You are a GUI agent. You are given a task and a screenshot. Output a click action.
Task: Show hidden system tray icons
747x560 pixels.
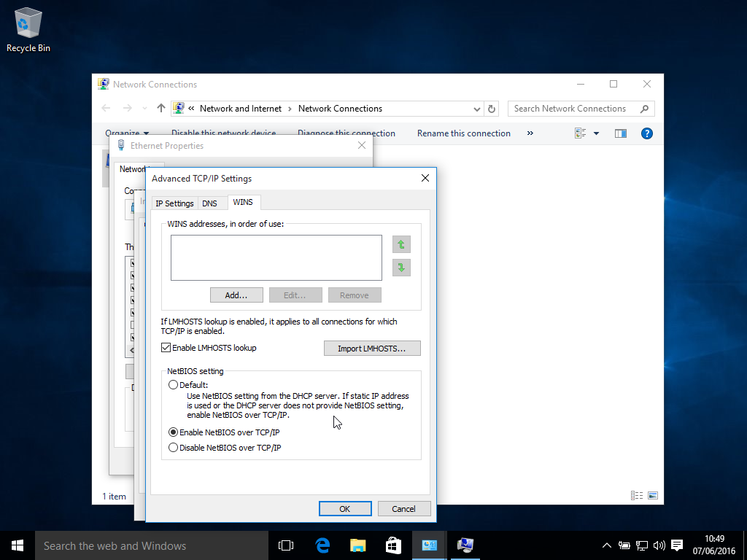[x=606, y=545]
